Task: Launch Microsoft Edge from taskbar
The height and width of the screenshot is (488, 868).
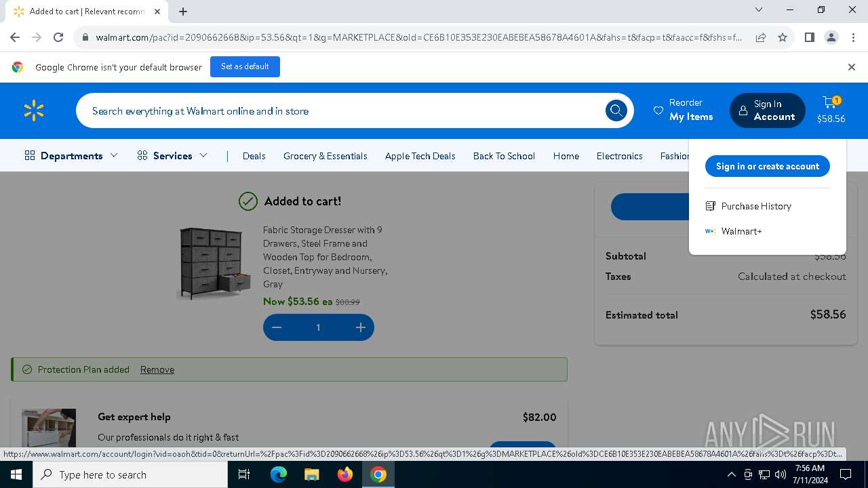Action: (279, 474)
